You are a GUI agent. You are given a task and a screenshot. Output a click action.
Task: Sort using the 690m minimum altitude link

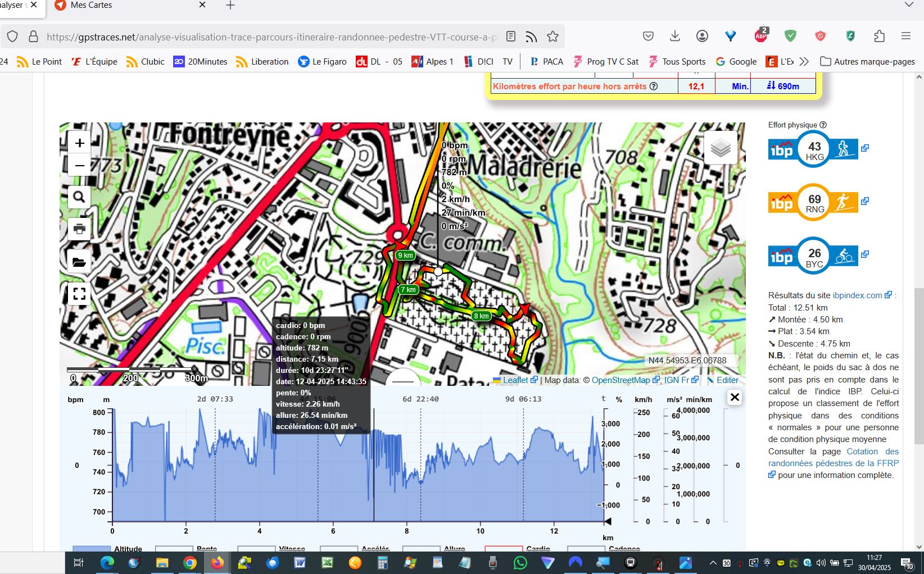tap(783, 86)
